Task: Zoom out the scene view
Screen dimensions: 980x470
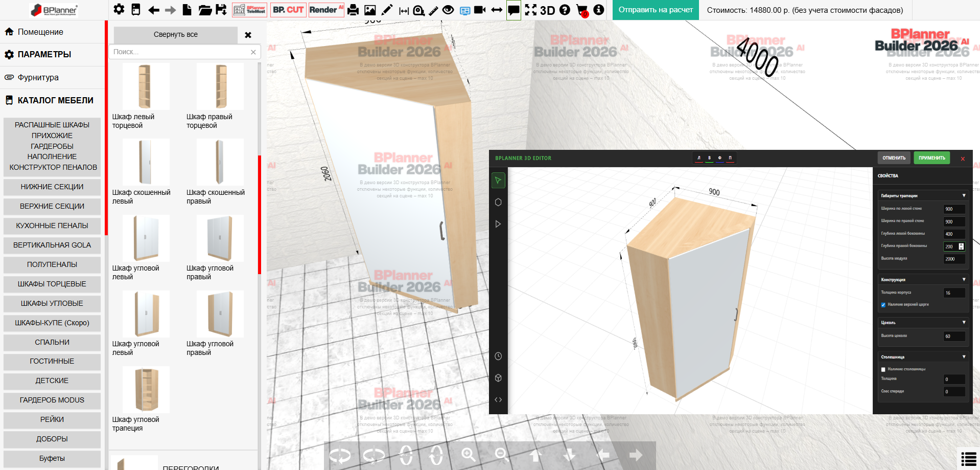Action: [502, 455]
